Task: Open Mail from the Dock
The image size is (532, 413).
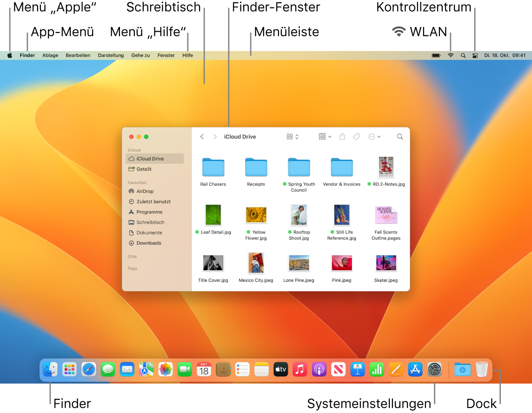Action: (127, 369)
